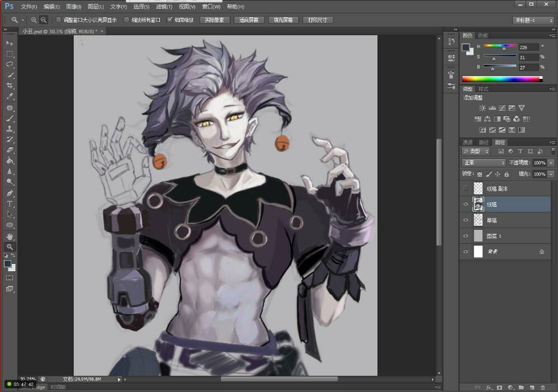Hide the 图层 1 layer
Screen dimensions: 558x392
pyautogui.click(x=466, y=235)
